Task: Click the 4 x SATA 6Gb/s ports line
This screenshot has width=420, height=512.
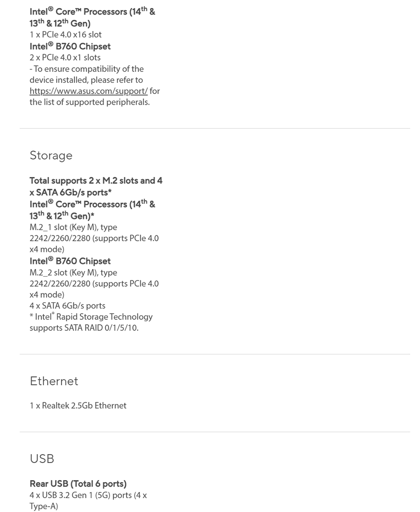Action: tap(67, 306)
